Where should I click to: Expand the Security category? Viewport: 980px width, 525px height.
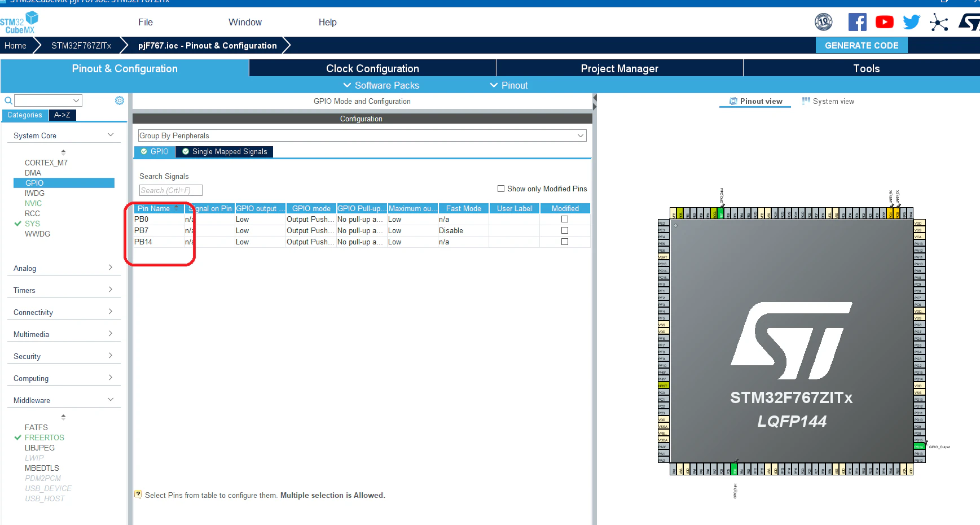pos(111,356)
